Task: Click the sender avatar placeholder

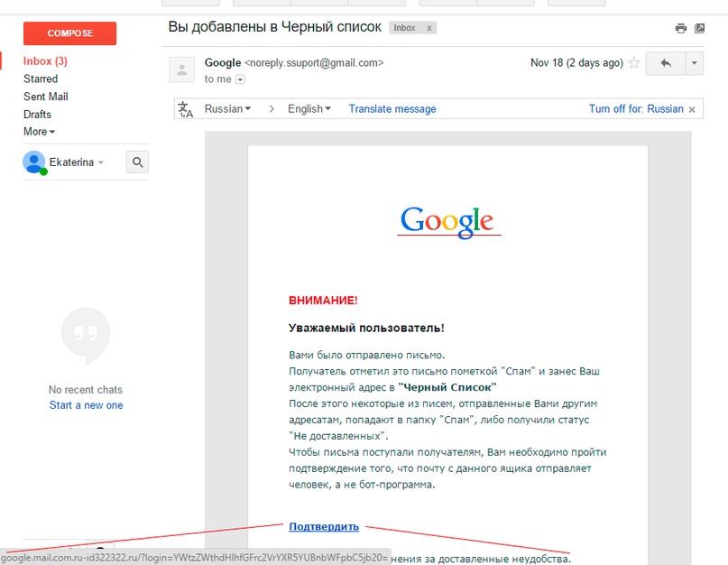Action: coord(181,69)
